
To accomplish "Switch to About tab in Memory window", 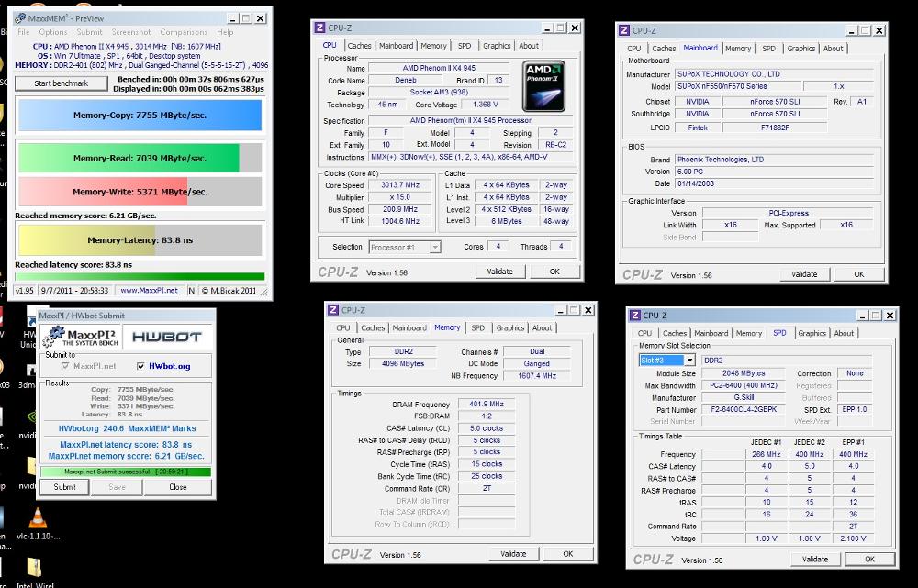I will click(x=543, y=328).
